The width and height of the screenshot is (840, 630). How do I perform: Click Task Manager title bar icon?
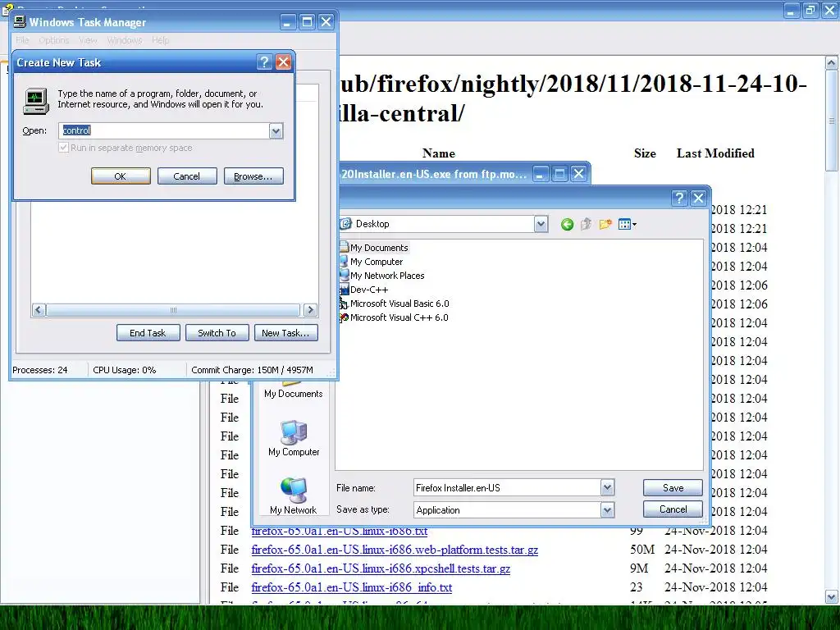click(x=20, y=22)
